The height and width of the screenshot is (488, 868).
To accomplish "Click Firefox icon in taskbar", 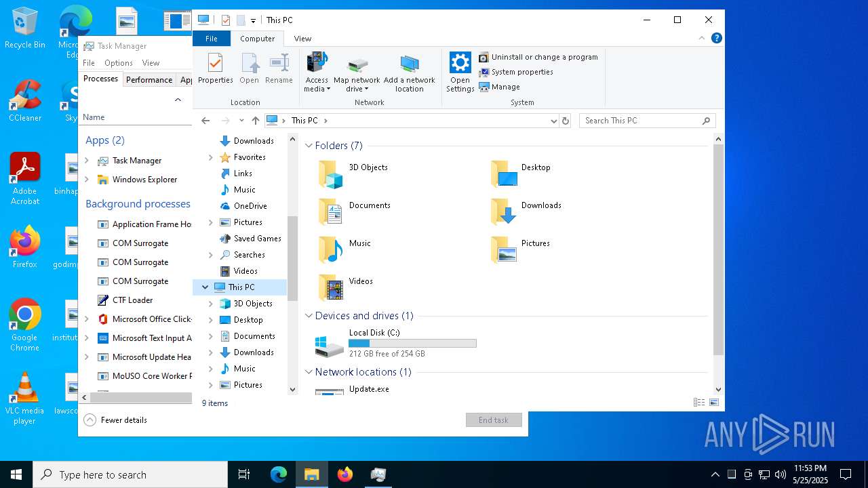I will click(x=345, y=474).
